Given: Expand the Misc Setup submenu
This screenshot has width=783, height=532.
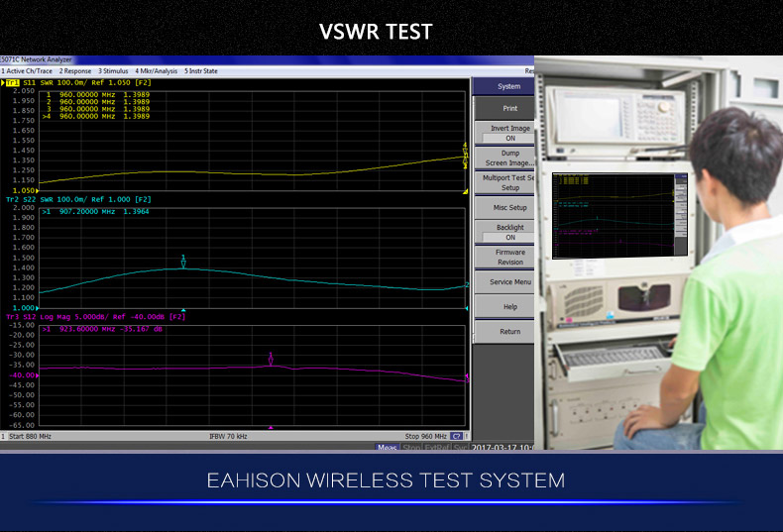Looking at the screenshot, I should tap(509, 208).
